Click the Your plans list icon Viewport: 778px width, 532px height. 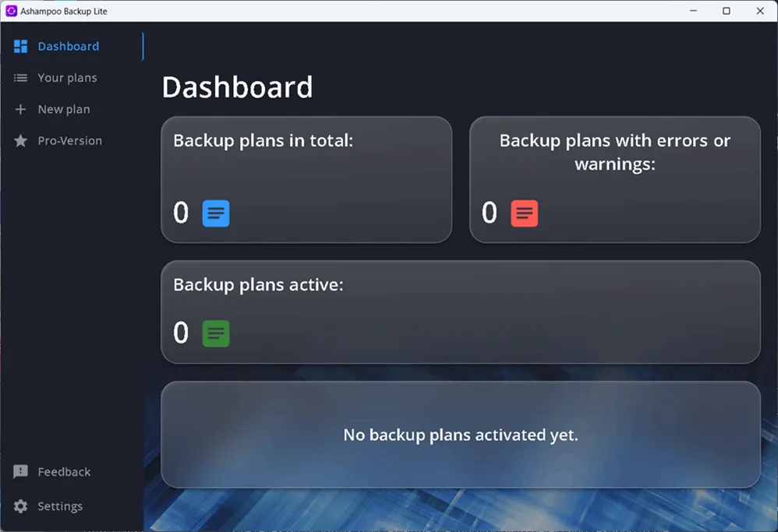pos(21,78)
